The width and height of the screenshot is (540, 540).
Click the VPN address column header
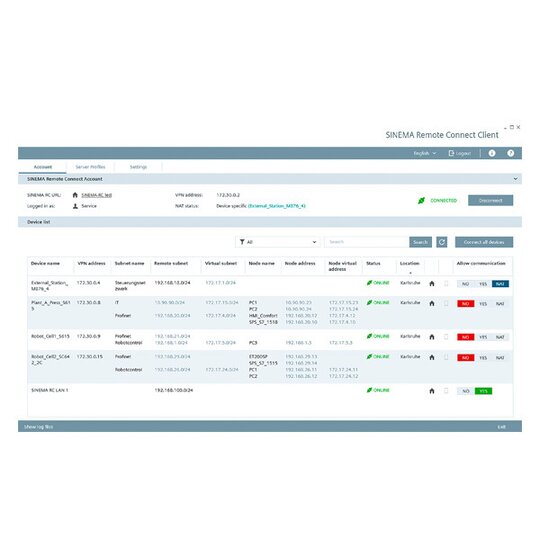(91, 263)
